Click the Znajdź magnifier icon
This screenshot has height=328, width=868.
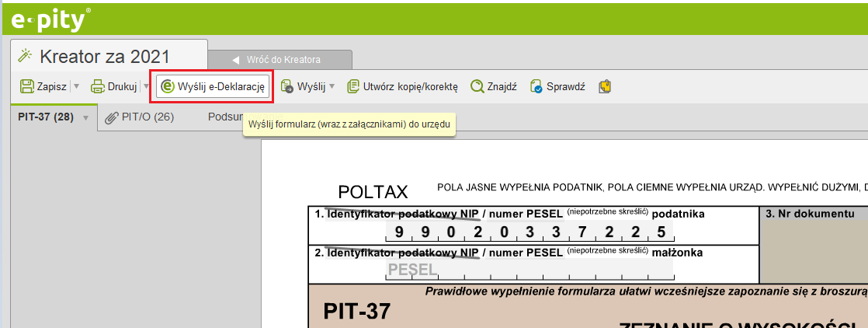pyautogui.click(x=477, y=86)
